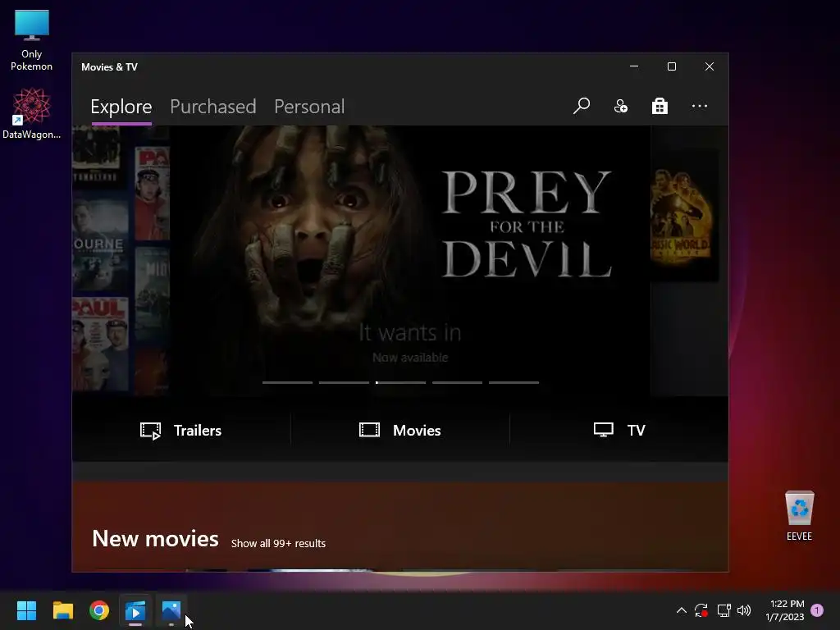Click the account sign-in person icon
The image size is (840, 630).
pyautogui.click(x=621, y=106)
